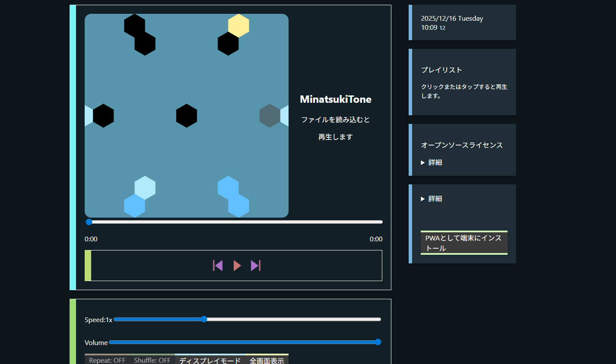The height and width of the screenshot is (364, 616).
Task: Click the オープンソースライセンス heading
Action: tap(462, 145)
